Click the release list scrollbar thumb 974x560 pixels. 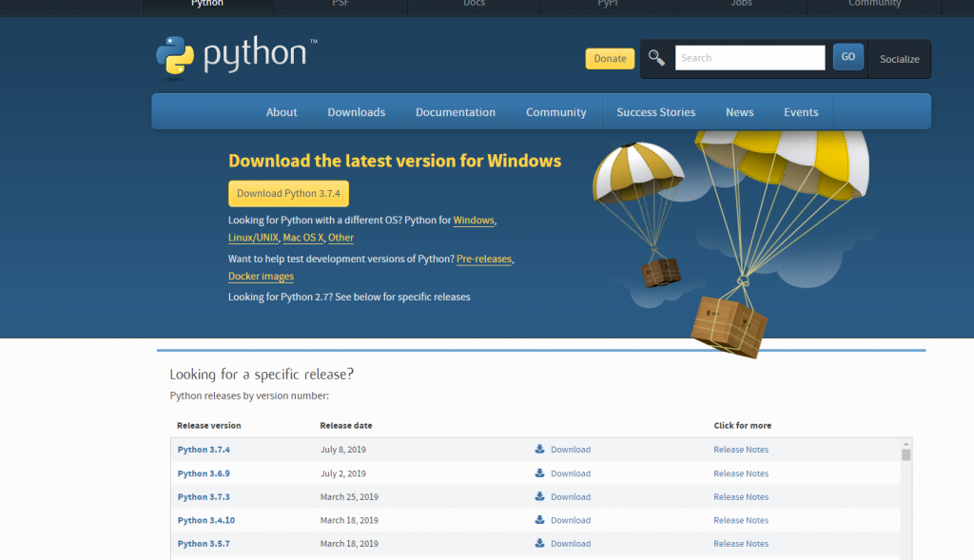[x=906, y=455]
